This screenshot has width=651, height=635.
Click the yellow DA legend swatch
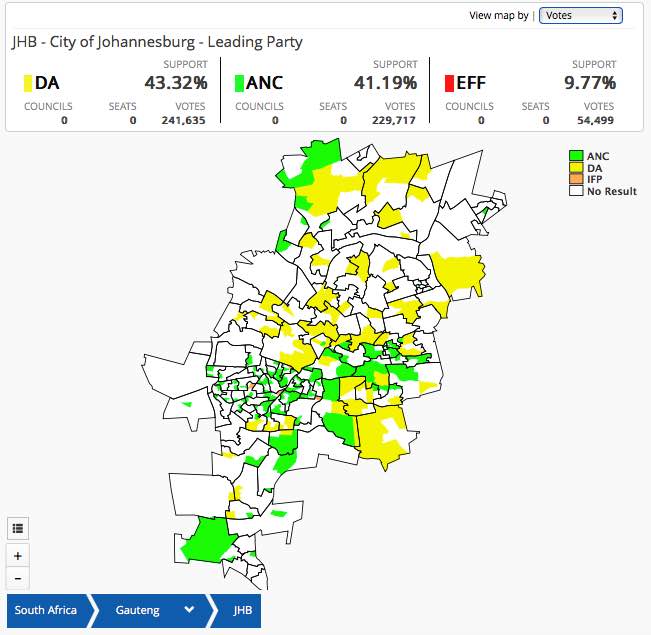[x=576, y=168]
